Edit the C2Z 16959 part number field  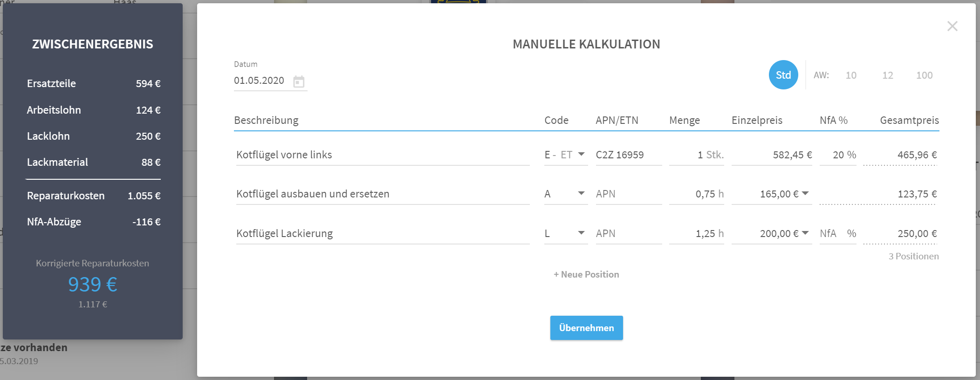click(x=629, y=155)
